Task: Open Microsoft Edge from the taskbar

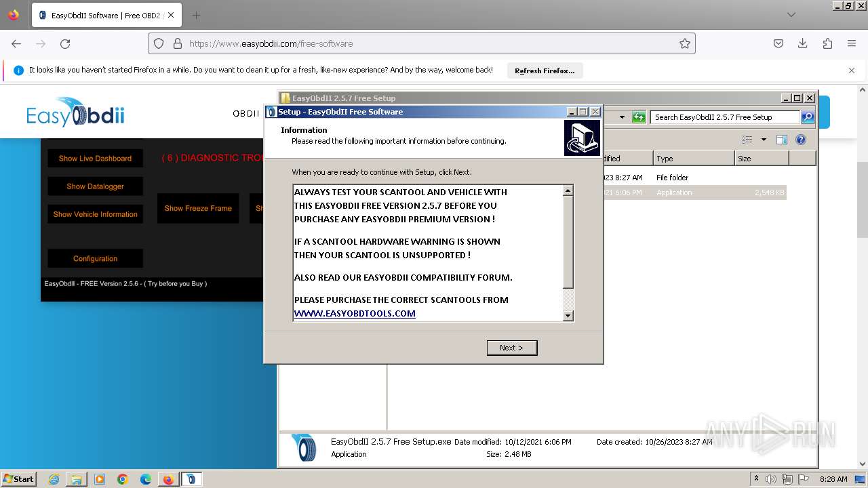Action: (146, 479)
